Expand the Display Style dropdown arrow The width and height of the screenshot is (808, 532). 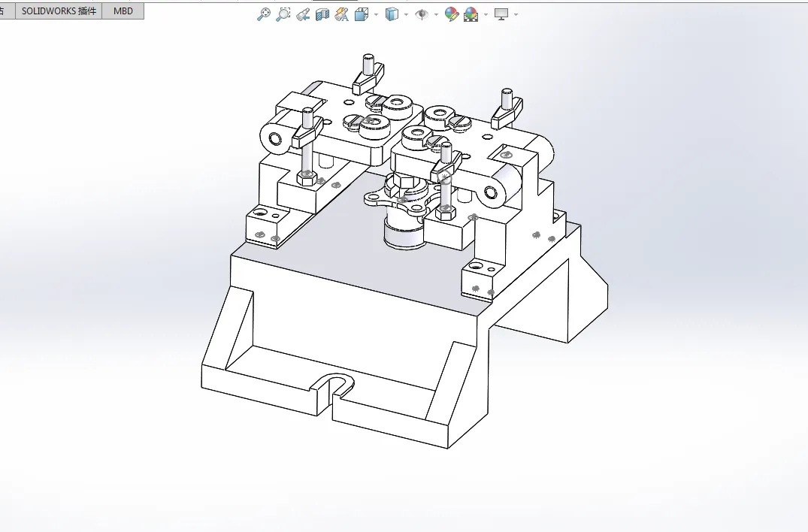(x=406, y=14)
